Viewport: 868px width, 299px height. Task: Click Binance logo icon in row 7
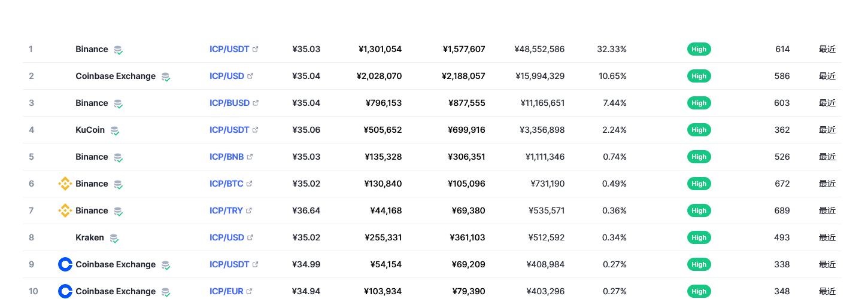65,210
